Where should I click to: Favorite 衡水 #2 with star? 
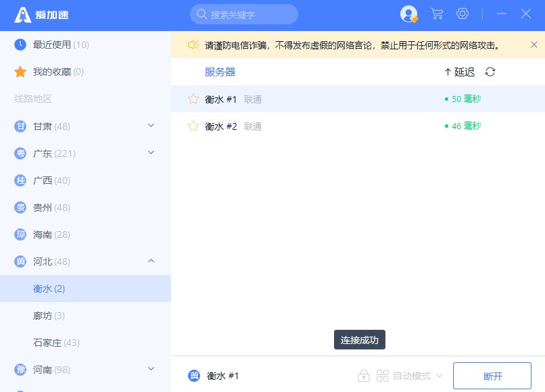tap(193, 126)
